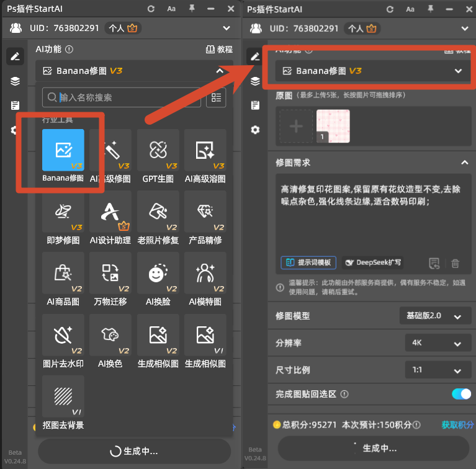The image size is (476, 469).
Task: Open 修图模型 基础版2.0 dropdown
Action: click(435, 316)
